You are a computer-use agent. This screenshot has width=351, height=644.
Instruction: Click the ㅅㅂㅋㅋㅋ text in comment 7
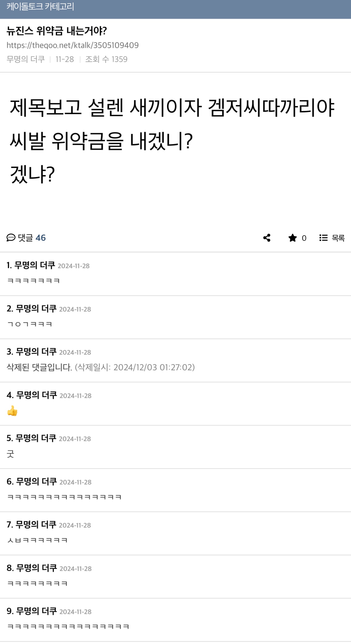click(x=37, y=540)
